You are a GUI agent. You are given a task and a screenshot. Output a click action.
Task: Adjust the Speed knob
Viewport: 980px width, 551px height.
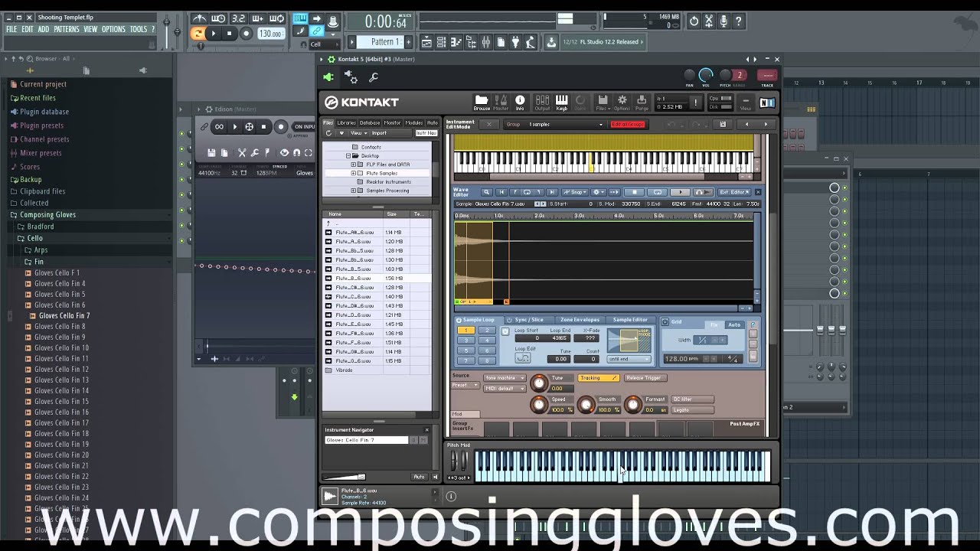(x=539, y=405)
